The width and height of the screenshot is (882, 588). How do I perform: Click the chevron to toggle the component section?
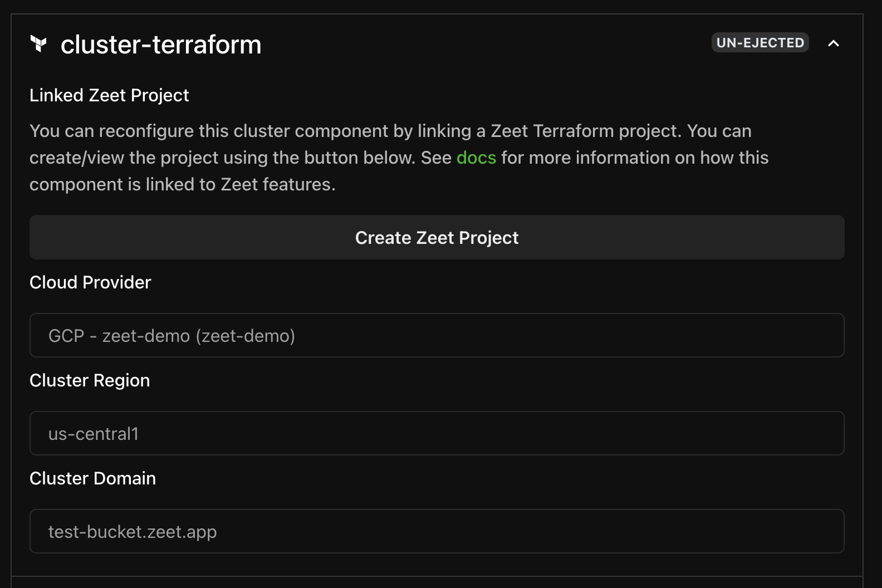(x=834, y=42)
